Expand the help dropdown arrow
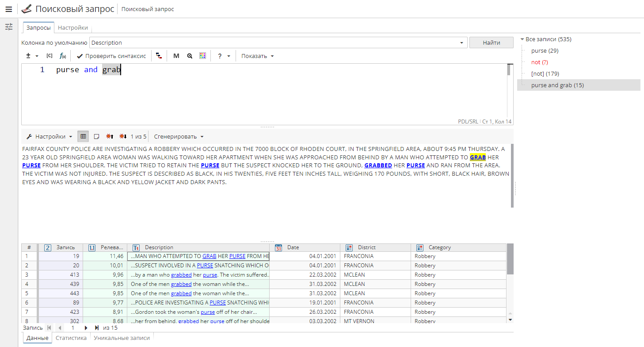 [229, 56]
